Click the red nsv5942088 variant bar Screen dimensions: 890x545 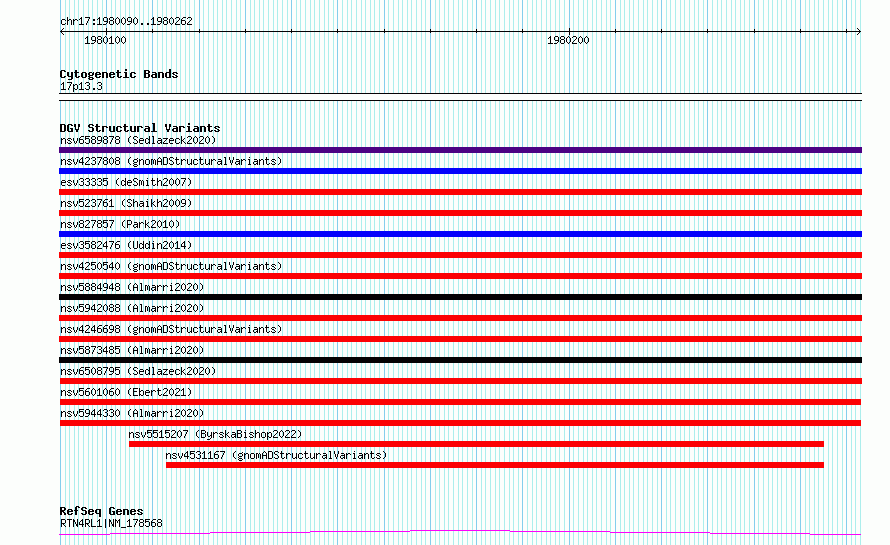[x=460, y=318]
